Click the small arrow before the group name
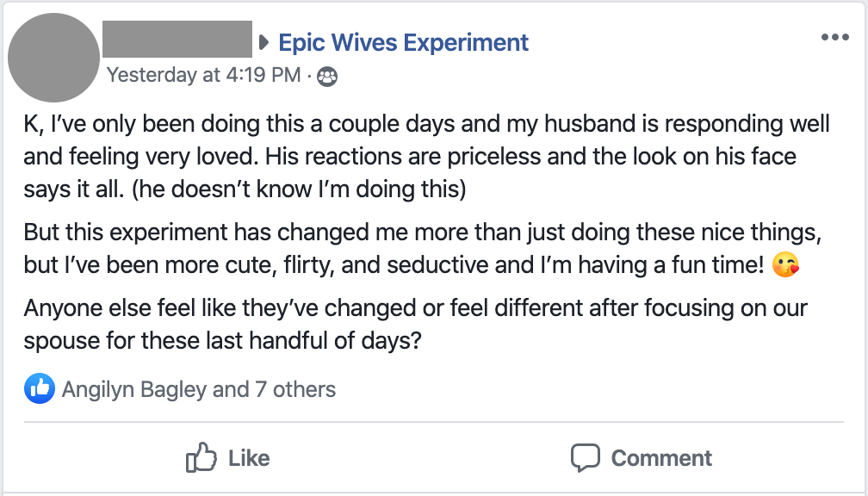The width and height of the screenshot is (868, 496). (x=264, y=41)
